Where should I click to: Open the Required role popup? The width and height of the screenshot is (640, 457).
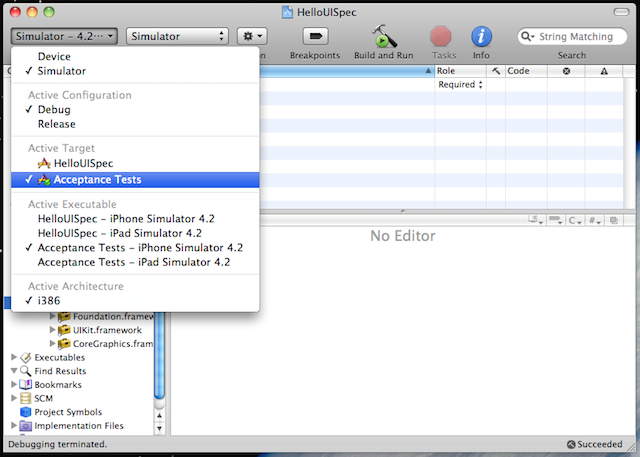[460, 84]
